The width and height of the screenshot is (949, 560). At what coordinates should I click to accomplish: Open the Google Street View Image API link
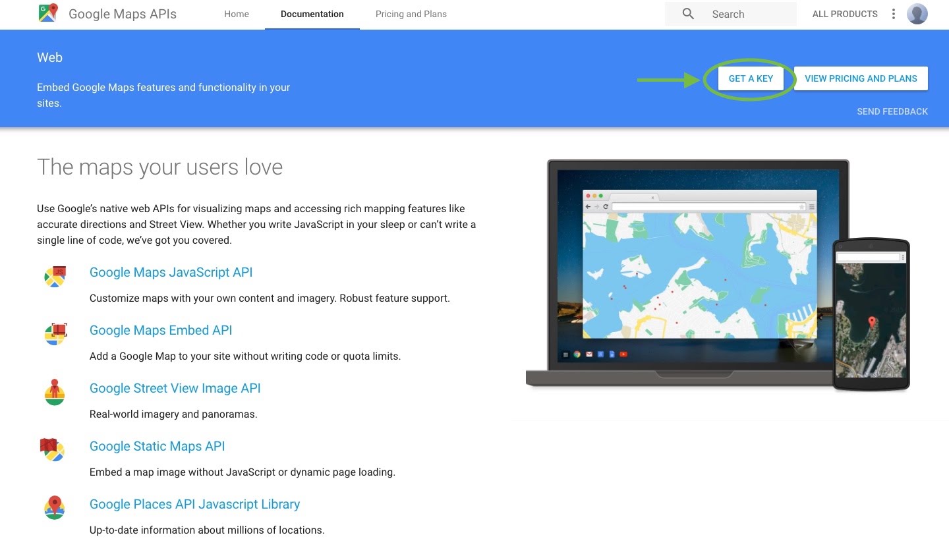pos(175,388)
